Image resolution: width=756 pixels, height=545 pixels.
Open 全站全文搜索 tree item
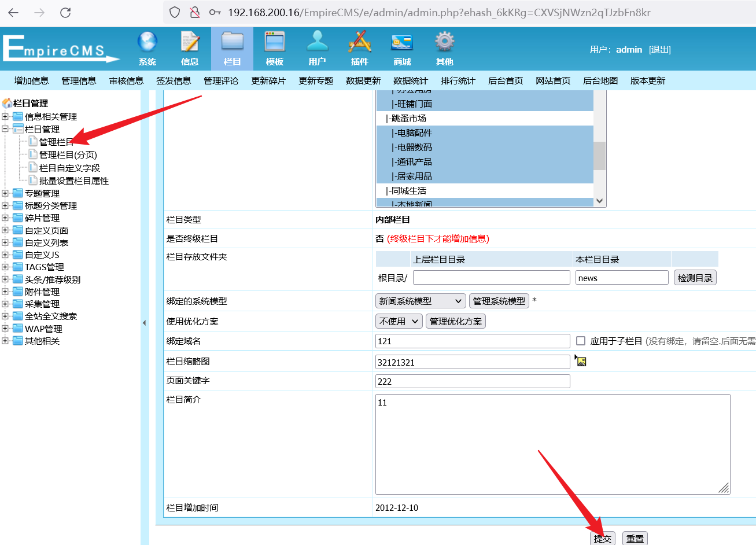click(x=51, y=316)
